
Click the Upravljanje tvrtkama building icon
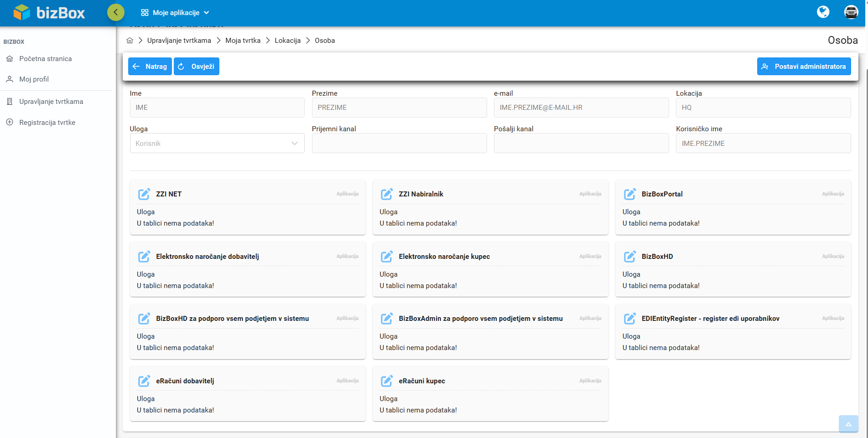coord(10,102)
